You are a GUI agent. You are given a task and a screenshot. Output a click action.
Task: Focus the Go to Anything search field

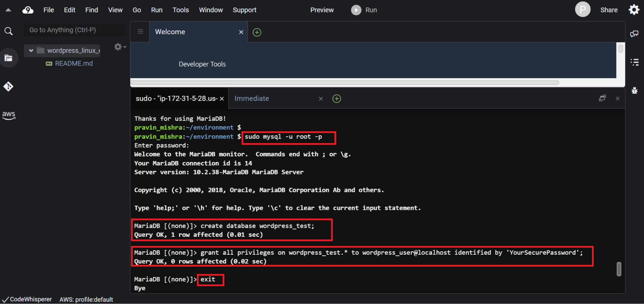coord(74,30)
